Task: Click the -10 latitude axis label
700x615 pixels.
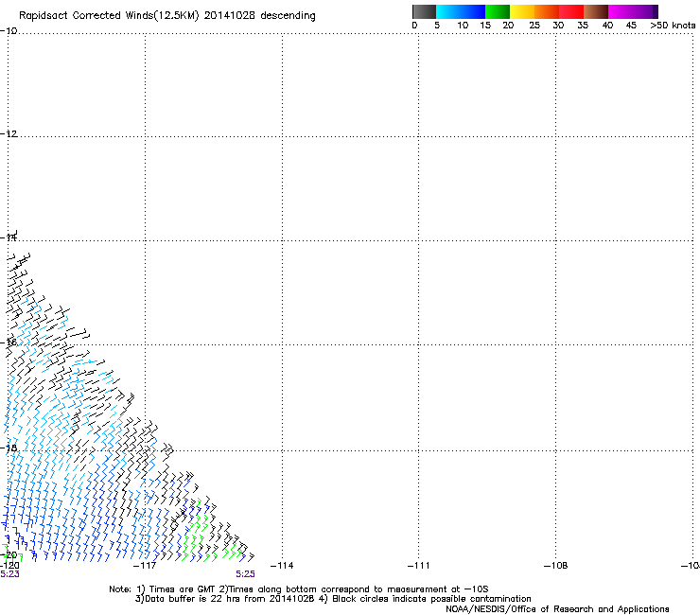Action: [x=9, y=31]
